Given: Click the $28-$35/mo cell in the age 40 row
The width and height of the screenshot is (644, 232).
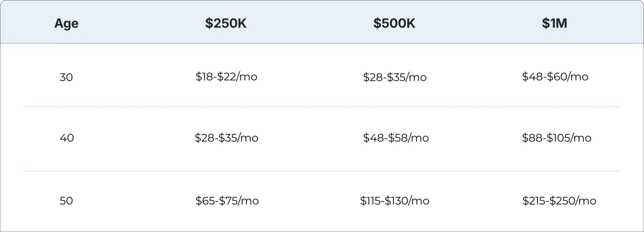Looking at the screenshot, I should pos(226,138).
